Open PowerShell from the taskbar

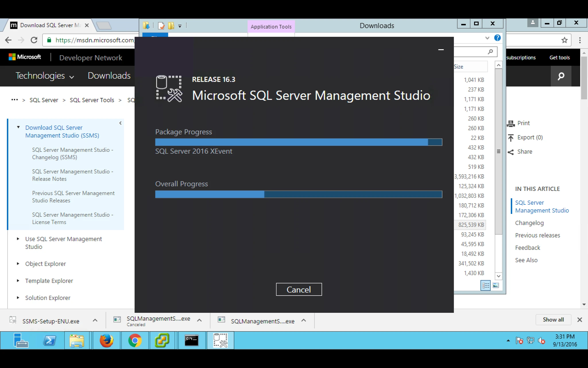50,340
